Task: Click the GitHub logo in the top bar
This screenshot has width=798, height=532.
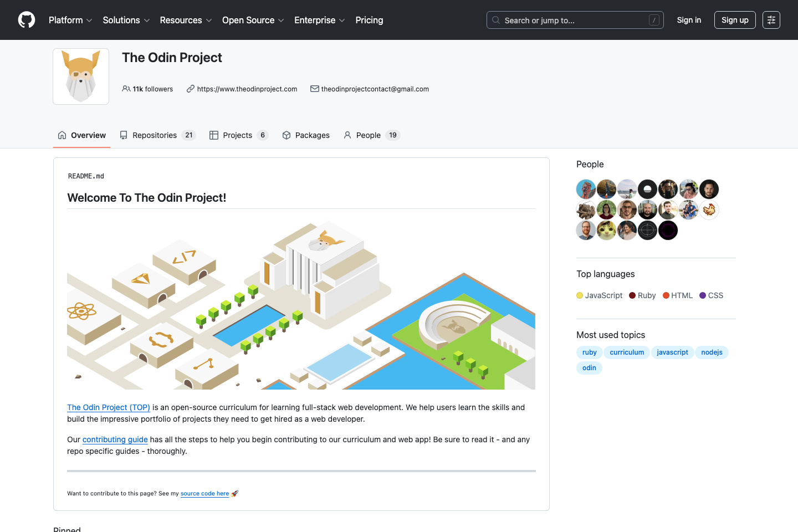Action: click(26, 20)
